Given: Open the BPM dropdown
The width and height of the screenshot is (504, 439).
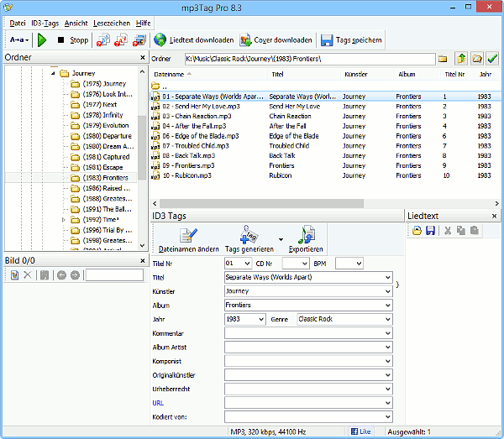Looking at the screenshot, I should click(x=359, y=264).
